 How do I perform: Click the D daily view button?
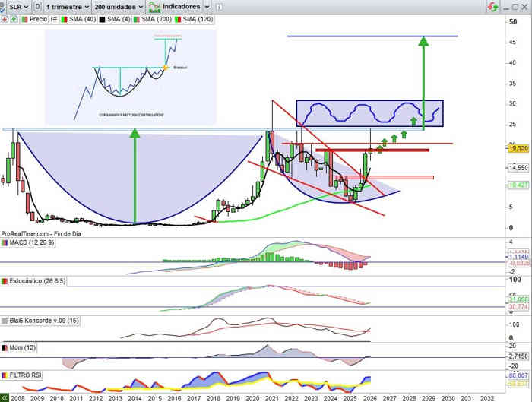(38, 6)
